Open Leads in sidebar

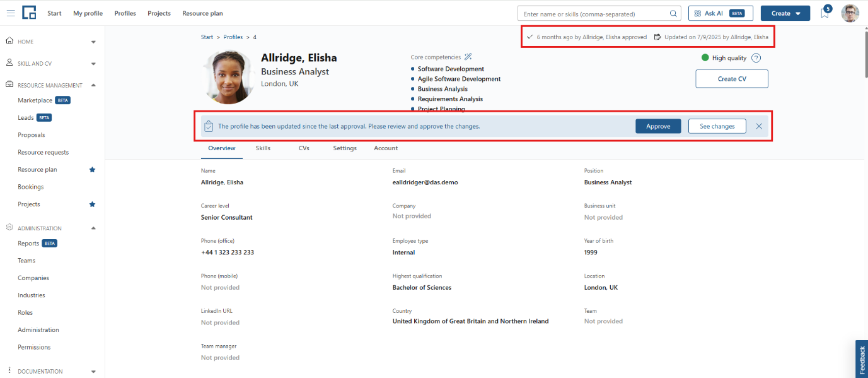[26, 117]
